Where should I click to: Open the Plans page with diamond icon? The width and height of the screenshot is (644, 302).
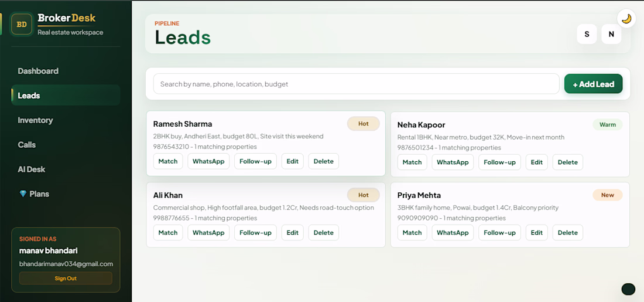(66, 194)
